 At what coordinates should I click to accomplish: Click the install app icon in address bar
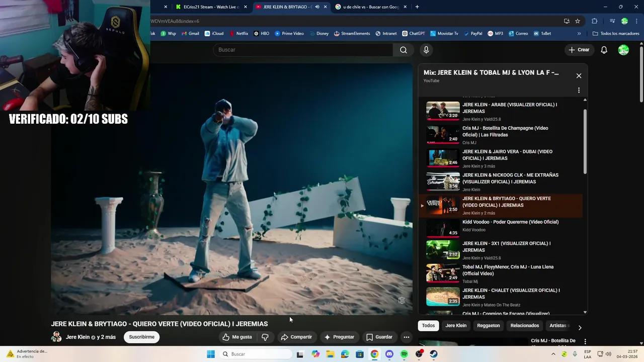click(567, 21)
